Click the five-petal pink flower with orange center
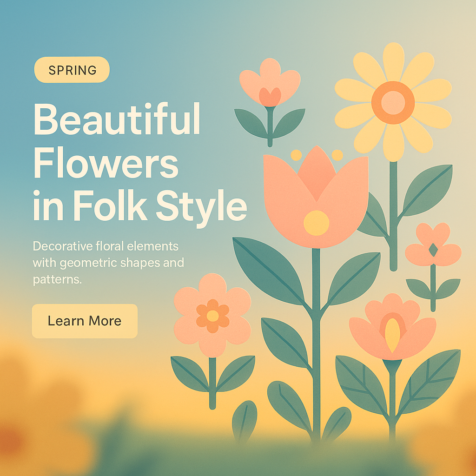476x476 pixels. click(212, 316)
